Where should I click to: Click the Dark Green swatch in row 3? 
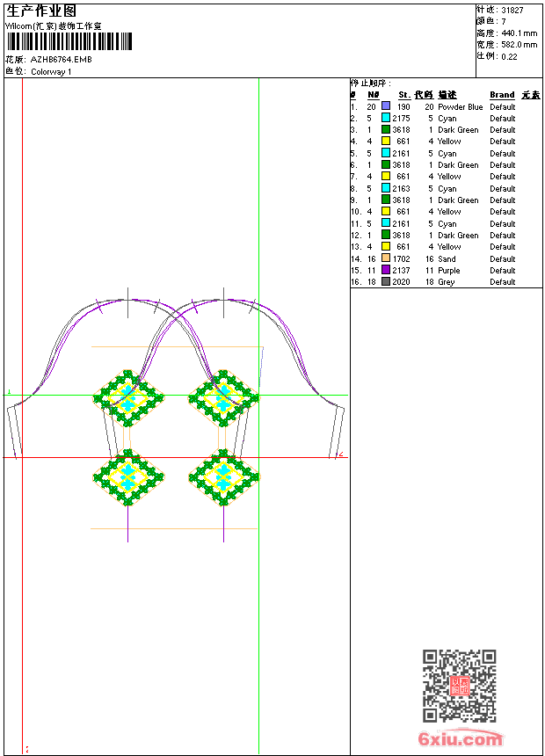(x=386, y=130)
